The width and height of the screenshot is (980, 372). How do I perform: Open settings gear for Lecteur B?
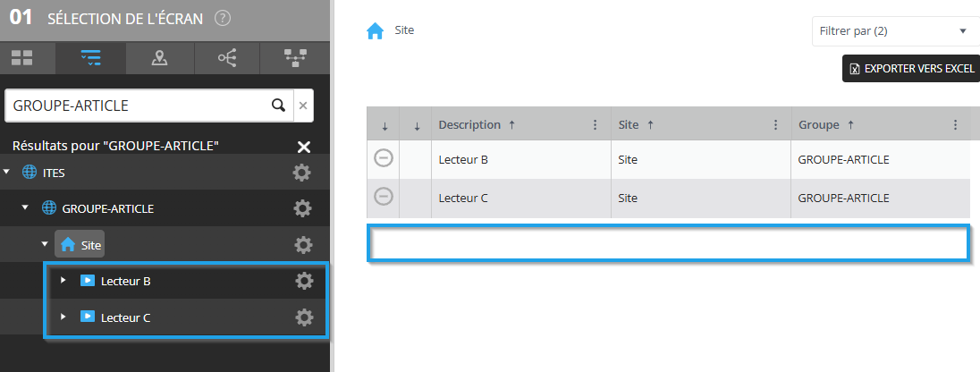click(x=304, y=282)
